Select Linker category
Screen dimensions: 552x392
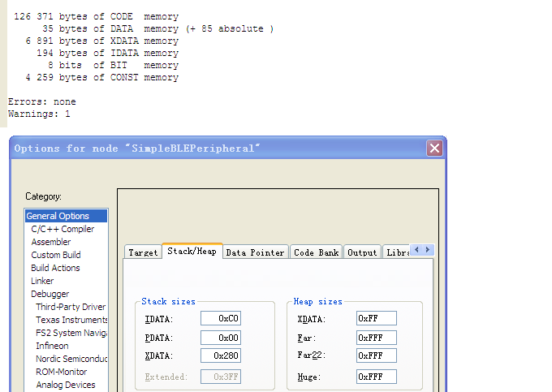click(x=42, y=281)
